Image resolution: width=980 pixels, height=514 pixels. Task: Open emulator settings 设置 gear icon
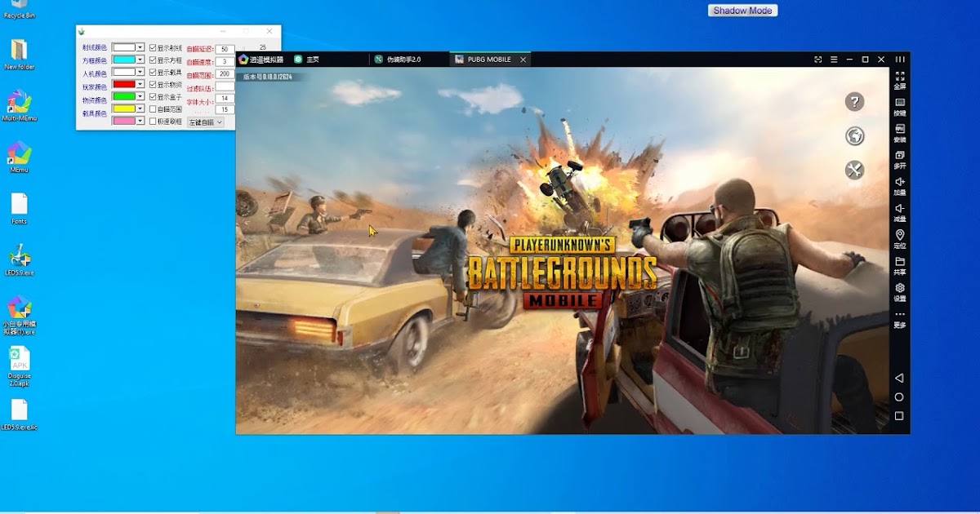899,292
